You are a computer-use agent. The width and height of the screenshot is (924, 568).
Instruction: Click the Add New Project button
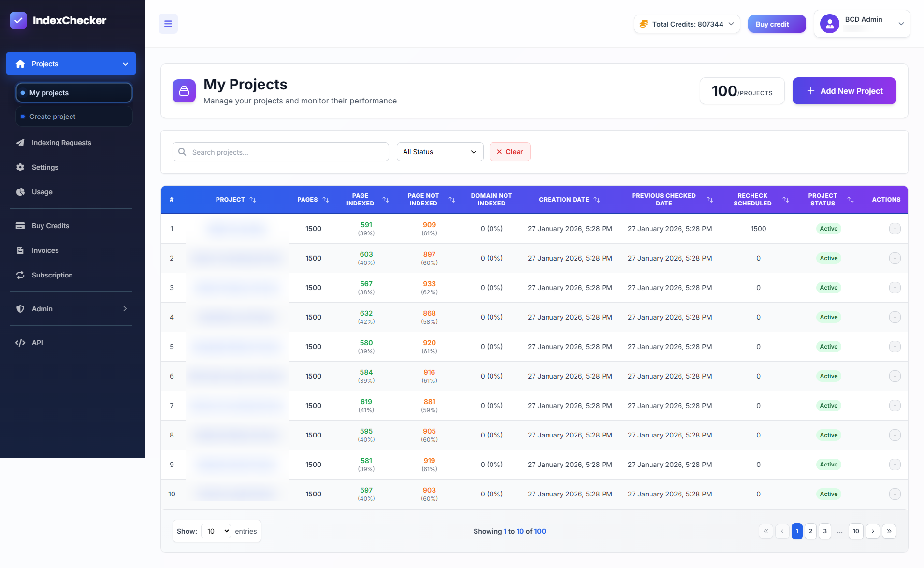pos(844,91)
